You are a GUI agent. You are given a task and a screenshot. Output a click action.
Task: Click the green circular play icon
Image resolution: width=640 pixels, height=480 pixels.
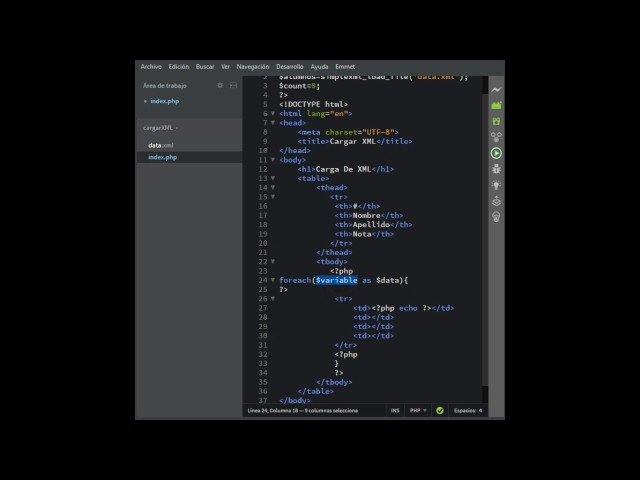point(496,153)
